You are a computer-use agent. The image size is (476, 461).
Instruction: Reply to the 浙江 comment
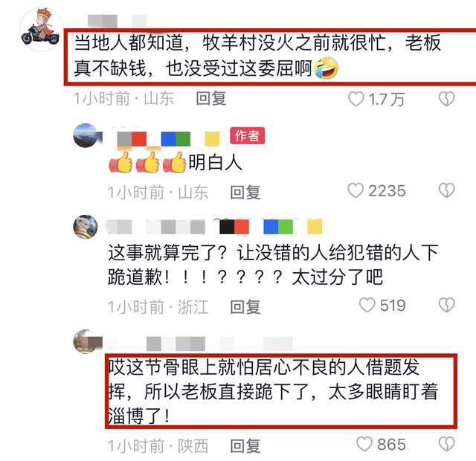(x=245, y=307)
